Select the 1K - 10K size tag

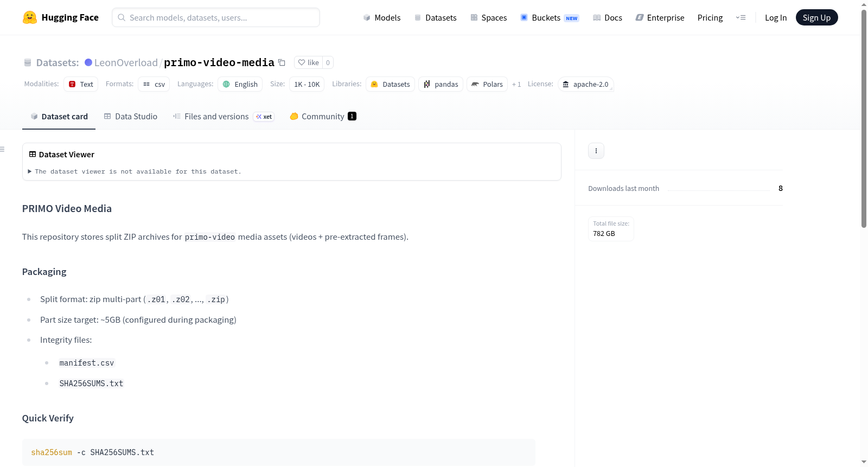tap(307, 84)
